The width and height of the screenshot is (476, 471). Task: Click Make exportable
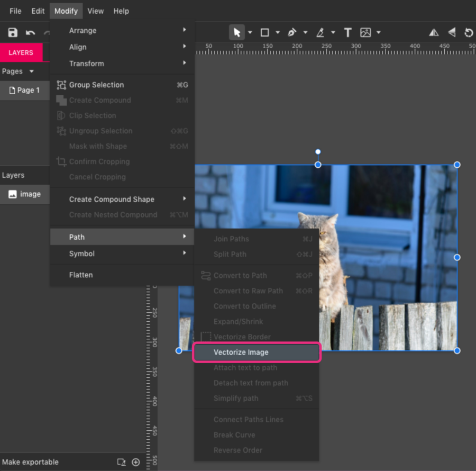click(x=30, y=461)
